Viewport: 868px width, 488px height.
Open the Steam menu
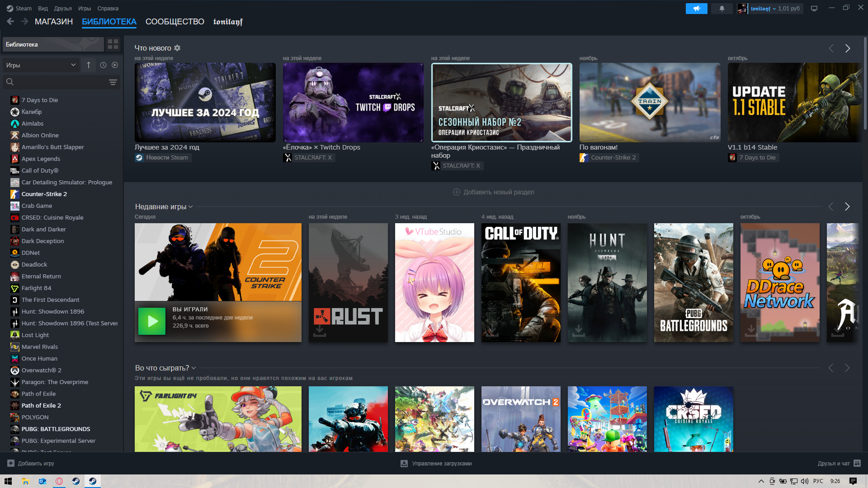click(x=19, y=8)
